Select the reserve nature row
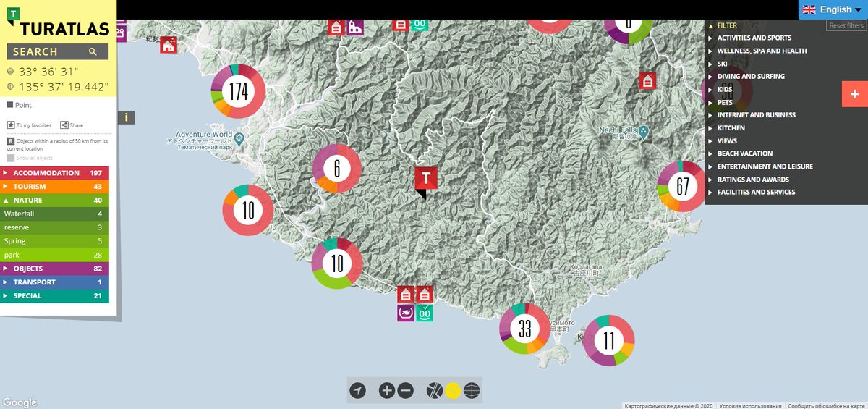The image size is (868, 409). coord(54,227)
